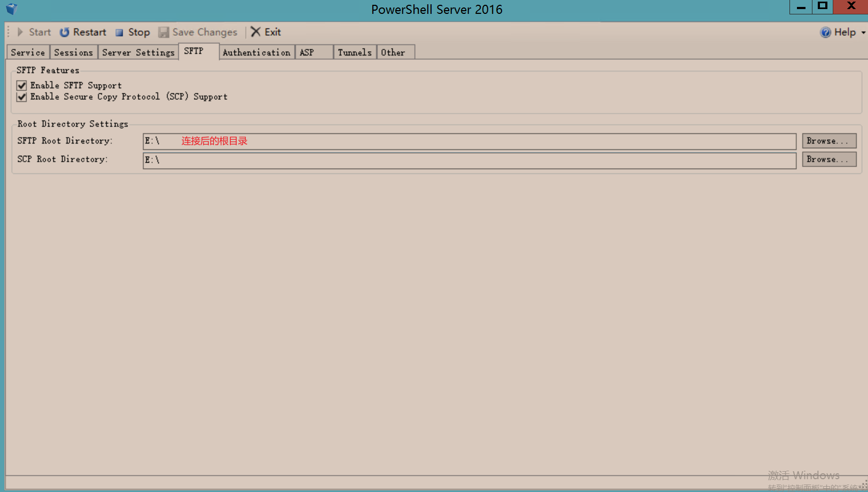Screen dimensions: 868x492
Task: Toggle Enable Secure Copy Protocol (SCP) Support checkbox
Action: (22, 97)
